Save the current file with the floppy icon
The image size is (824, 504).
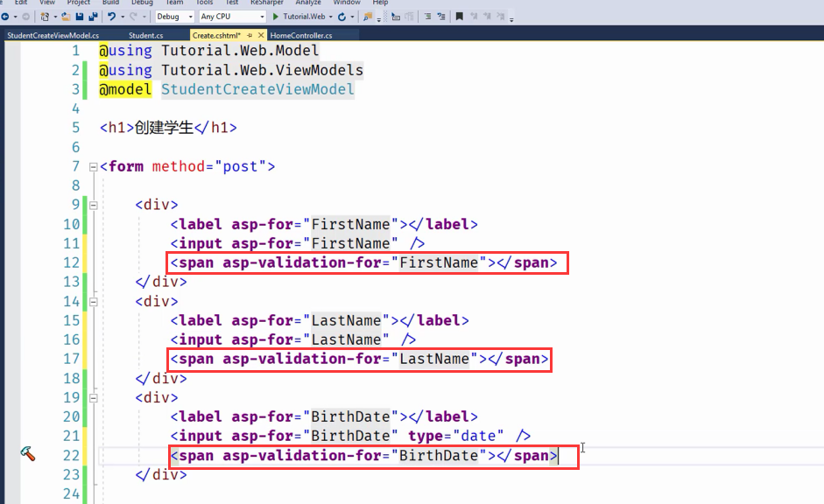click(80, 17)
